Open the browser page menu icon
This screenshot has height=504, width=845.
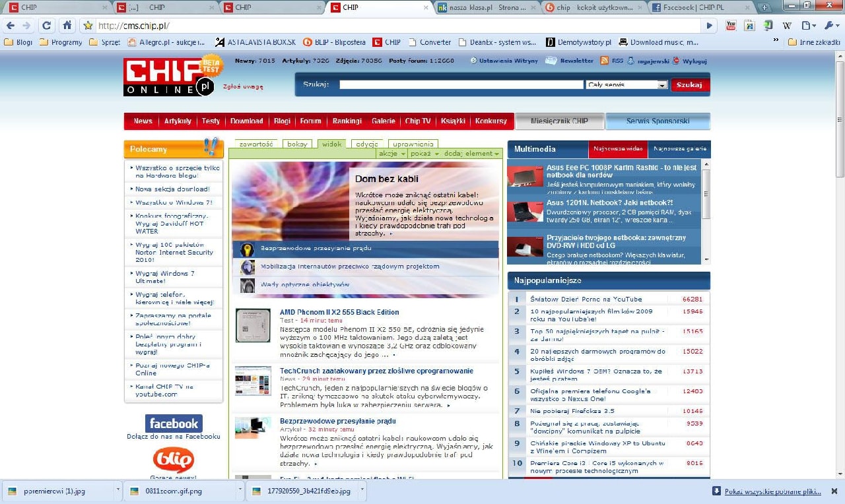tap(809, 26)
